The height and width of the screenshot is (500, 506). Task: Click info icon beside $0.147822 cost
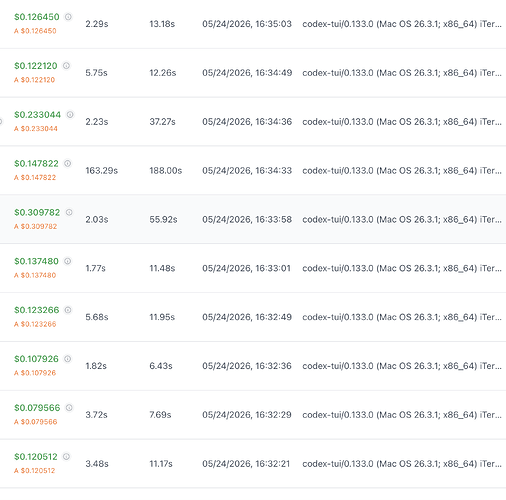click(68, 163)
